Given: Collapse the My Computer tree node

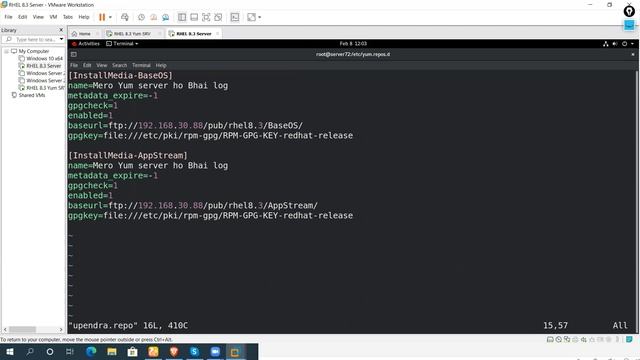Looking at the screenshot, I should (6, 51).
